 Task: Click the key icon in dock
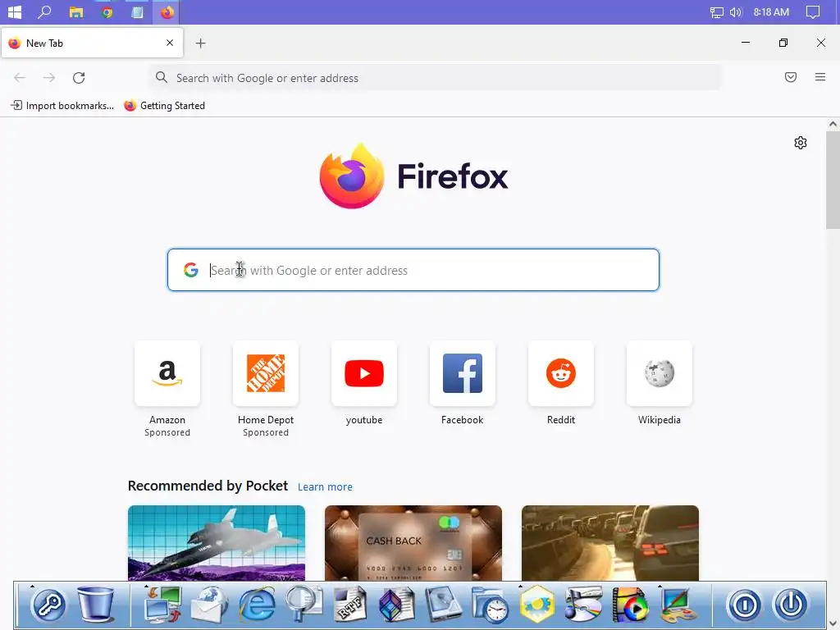[48, 605]
